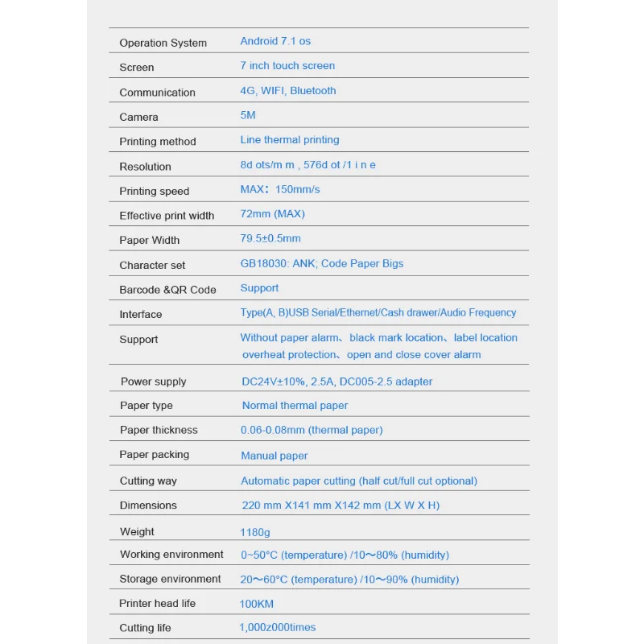Click the 100KM printer head life value
Image resolution: width=644 pixels, height=644 pixels.
(x=256, y=604)
